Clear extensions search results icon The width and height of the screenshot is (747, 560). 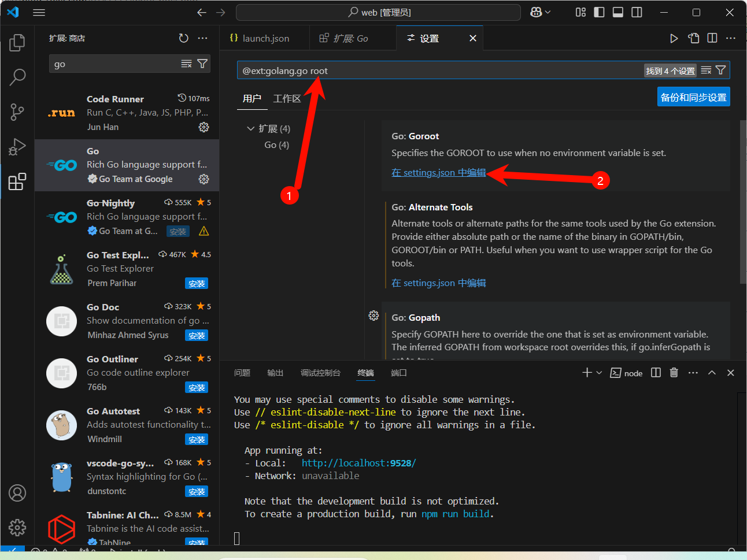pos(186,64)
